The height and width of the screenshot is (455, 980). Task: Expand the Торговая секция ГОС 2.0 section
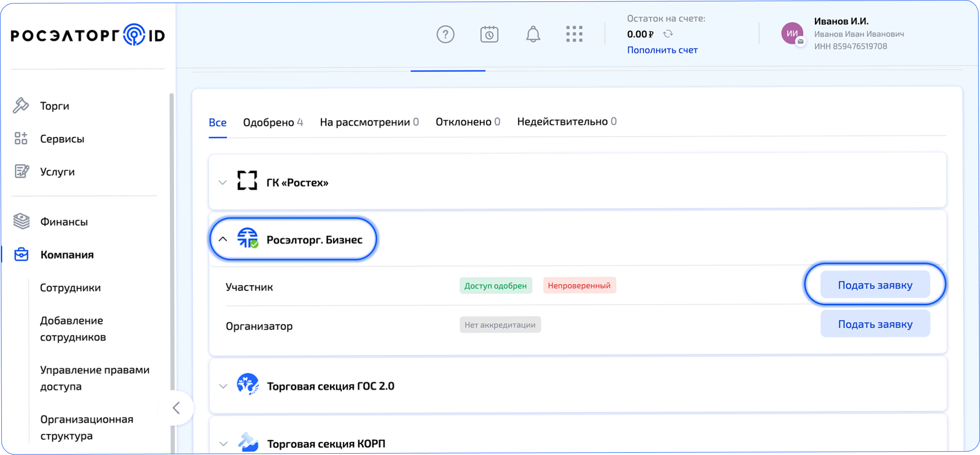223,386
